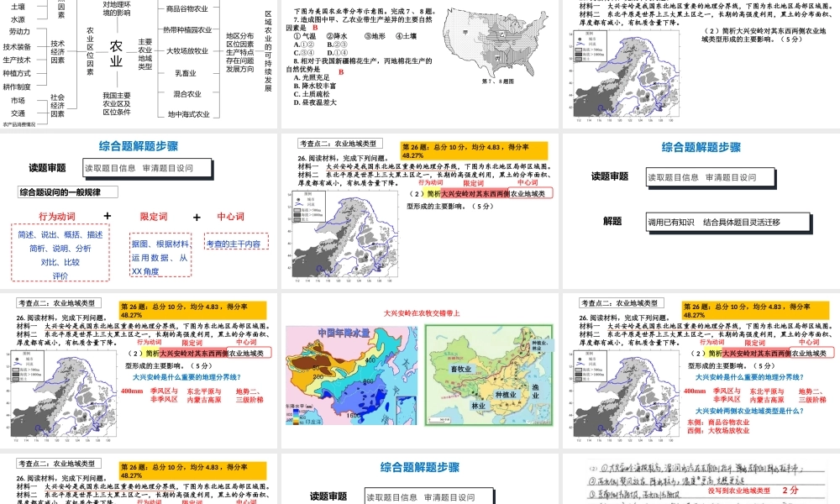Click the large 农业 center node
Image resolution: width=840 pixels, height=504 pixels.
pyautogui.click(x=116, y=54)
